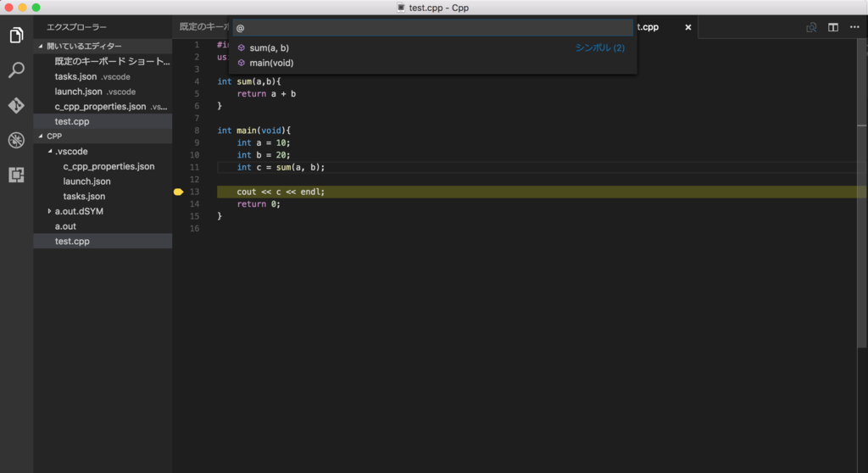Open the more actions ellipsis menu
The image size is (868, 473).
pos(854,27)
